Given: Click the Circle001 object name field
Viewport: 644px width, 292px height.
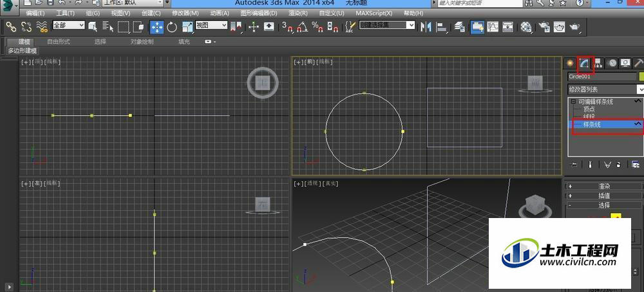Looking at the screenshot, I should 601,77.
